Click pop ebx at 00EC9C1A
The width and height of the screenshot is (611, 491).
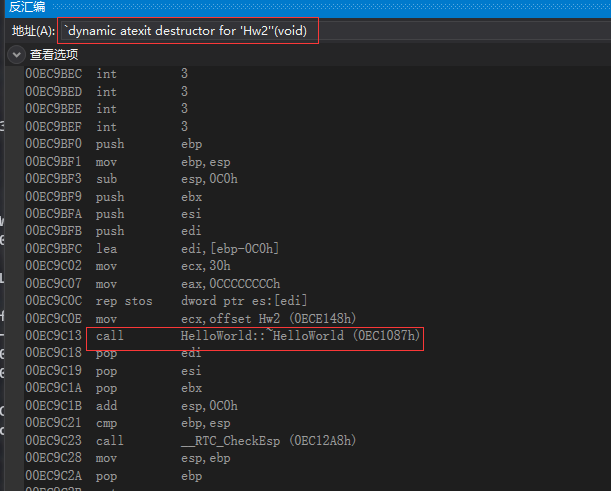tap(114, 389)
